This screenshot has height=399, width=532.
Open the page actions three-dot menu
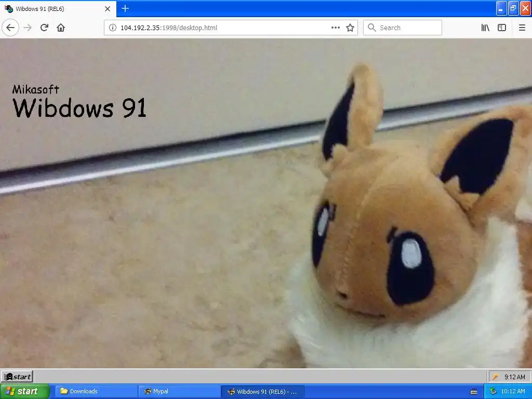[335, 28]
